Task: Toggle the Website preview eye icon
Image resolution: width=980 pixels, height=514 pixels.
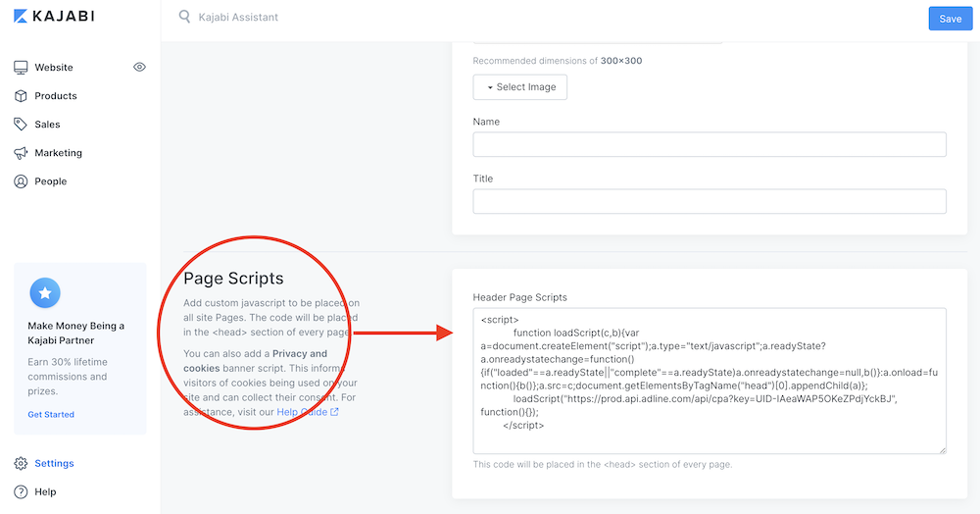Action: (x=139, y=67)
